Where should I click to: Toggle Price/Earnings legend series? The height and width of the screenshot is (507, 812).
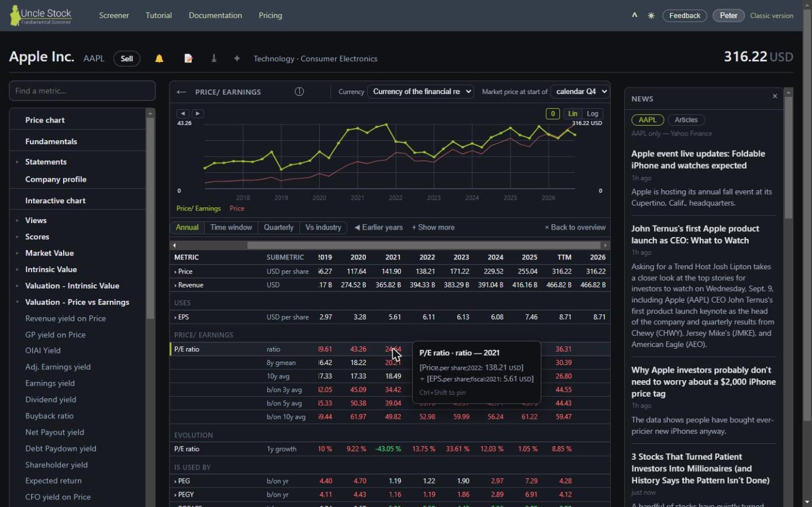click(199, 209)
